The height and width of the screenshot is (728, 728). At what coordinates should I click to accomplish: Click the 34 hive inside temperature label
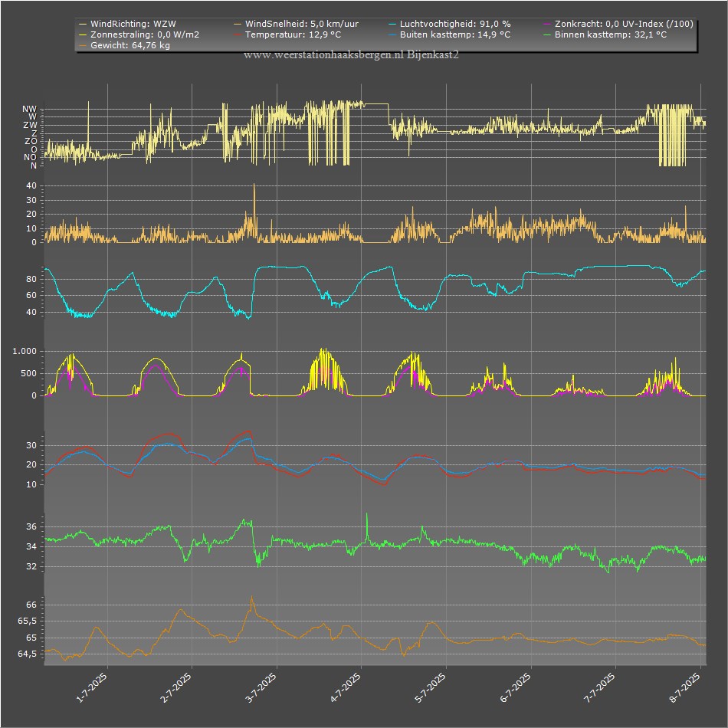pos(31,546)
